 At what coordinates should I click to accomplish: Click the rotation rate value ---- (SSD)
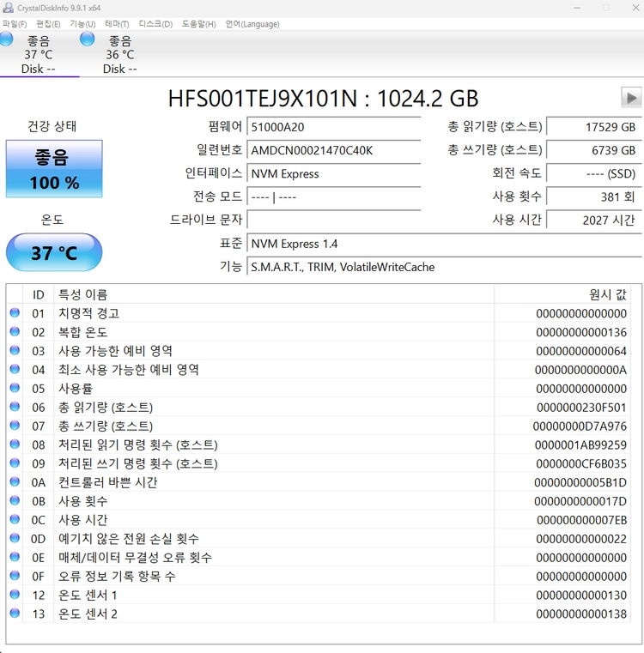[594, 173]
